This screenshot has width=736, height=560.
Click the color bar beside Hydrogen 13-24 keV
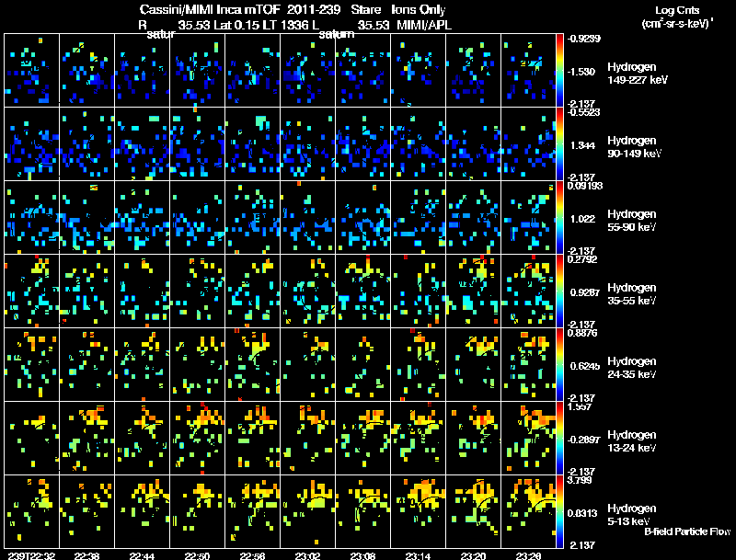(559, 439)
